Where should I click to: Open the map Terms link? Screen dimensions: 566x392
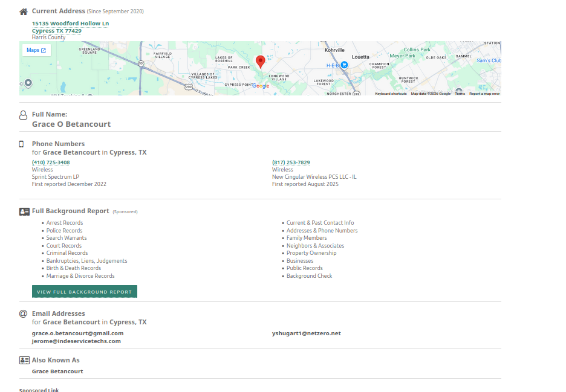460,94
